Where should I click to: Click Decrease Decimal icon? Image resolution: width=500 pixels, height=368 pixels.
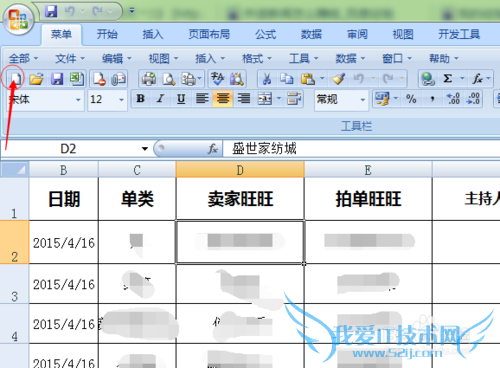click(473, 99)
